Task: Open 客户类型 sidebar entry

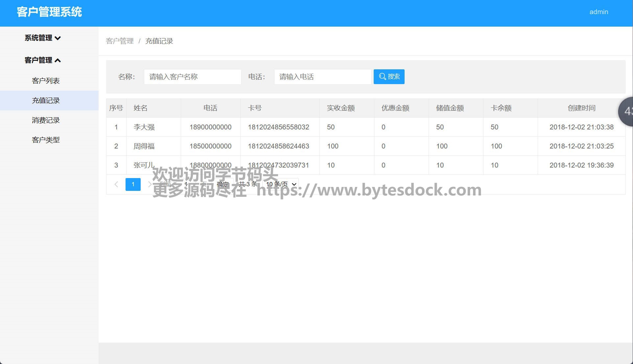Action: (46, 140)
